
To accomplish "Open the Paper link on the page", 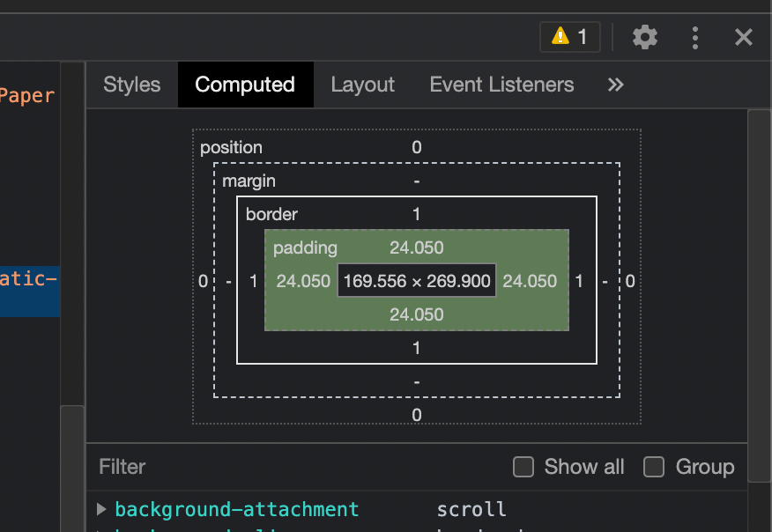I will coord(27,95).
